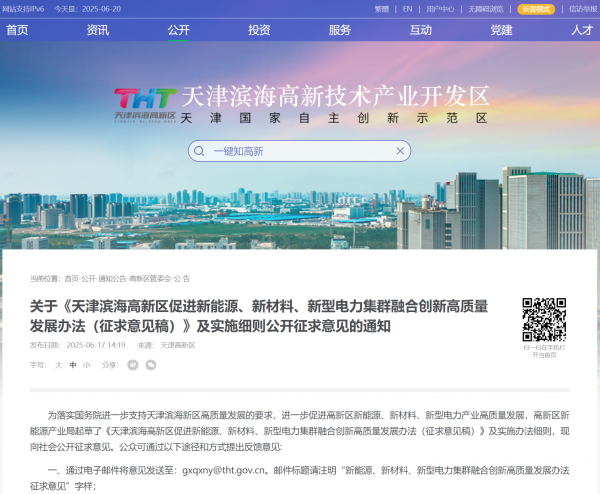The image size is (600, 494).
Task: Go to 高新区管委会 in the breadcrumb
Action: pos(150,279)
